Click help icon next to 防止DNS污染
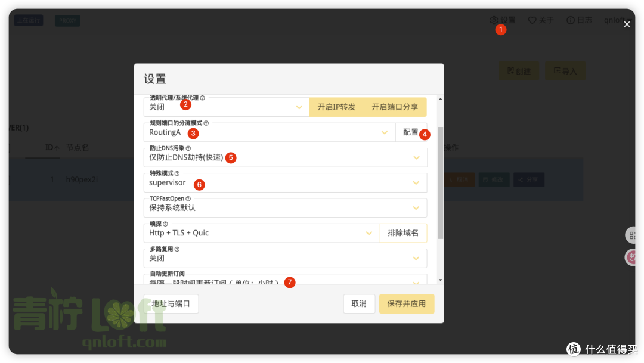 (188, 148)
